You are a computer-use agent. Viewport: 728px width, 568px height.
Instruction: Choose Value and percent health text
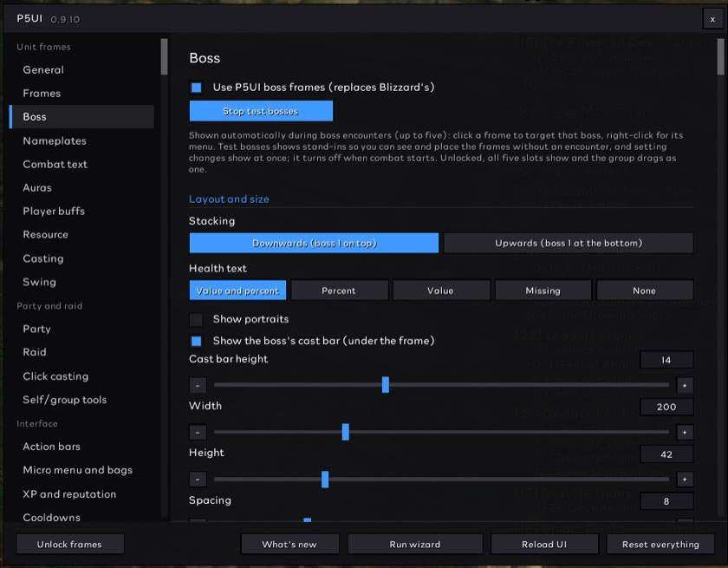(237, 291)
